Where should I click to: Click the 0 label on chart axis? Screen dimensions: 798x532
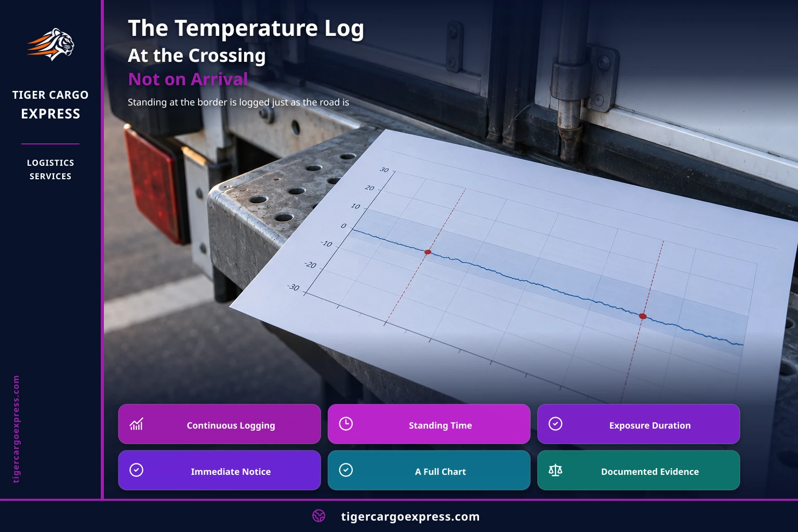point(343,226)
